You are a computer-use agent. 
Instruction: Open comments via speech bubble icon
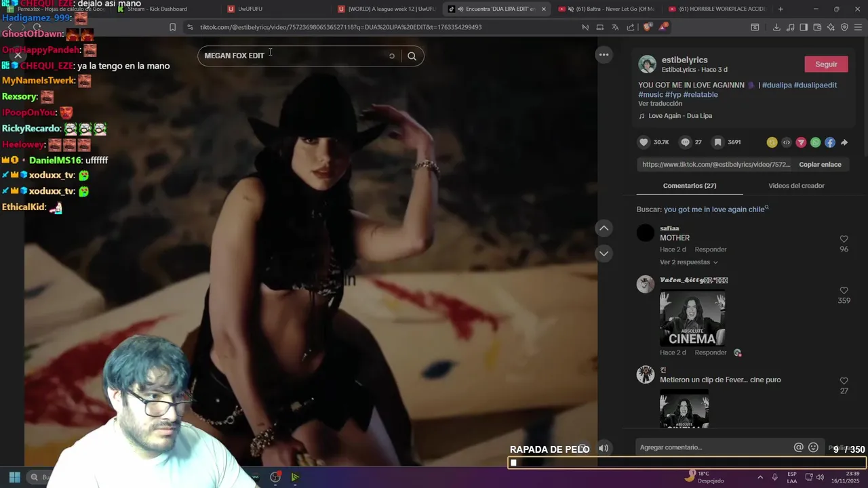tap(685, 142)
